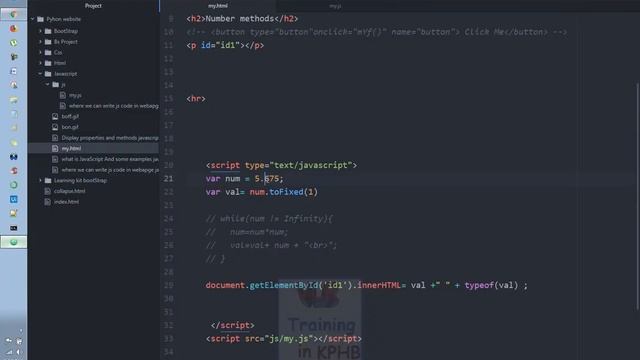Click the bon.gif image file icon
The image size is (640, 360).
click(x=55, y=127)
